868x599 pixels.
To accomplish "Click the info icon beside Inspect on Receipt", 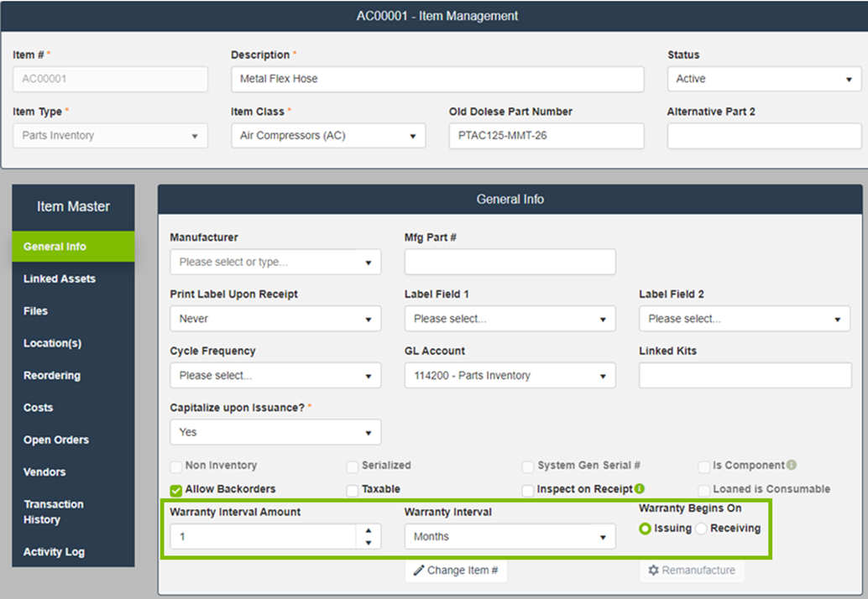I will (x=640, y=489).
